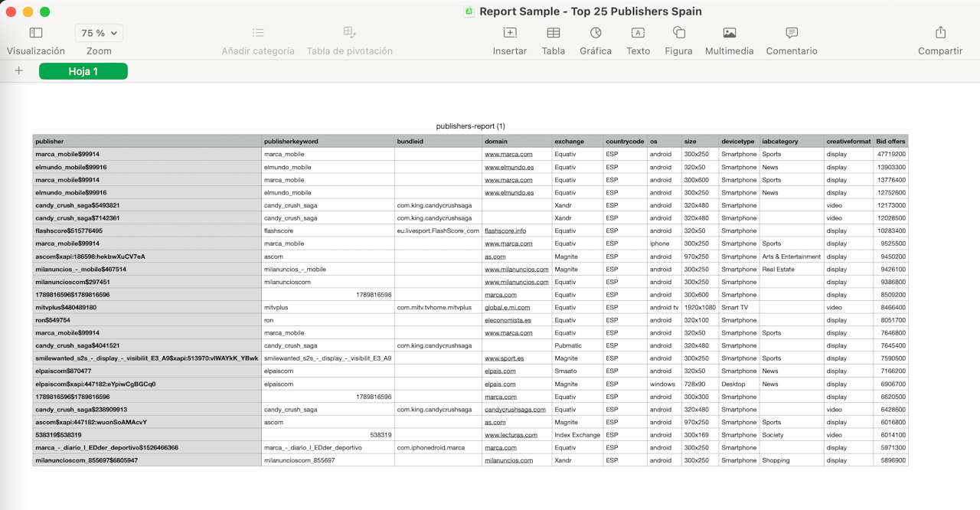Click the Bid offers column header
Image resolution: width=980 pixels, height=510 pixels.
click(890, 142)
